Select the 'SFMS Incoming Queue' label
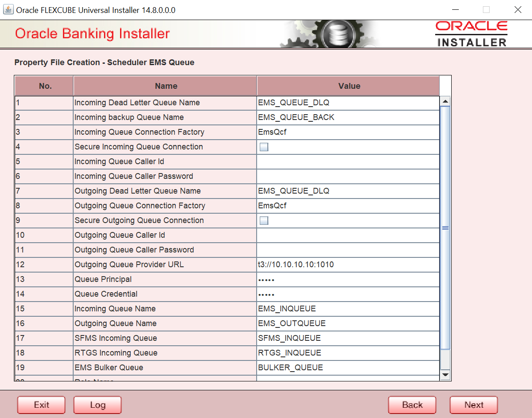The height and width of the screenshot is (418, 532). click(x=116, y=338)
